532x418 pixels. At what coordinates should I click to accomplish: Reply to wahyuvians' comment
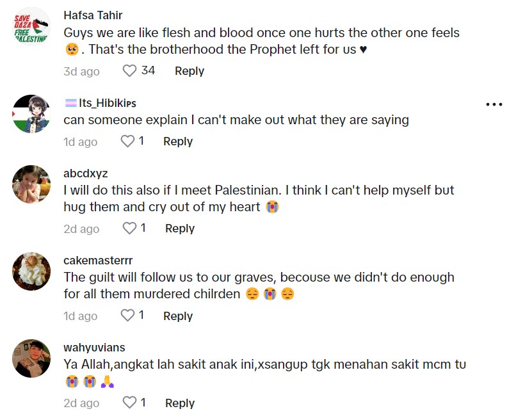tap(180, 403)
